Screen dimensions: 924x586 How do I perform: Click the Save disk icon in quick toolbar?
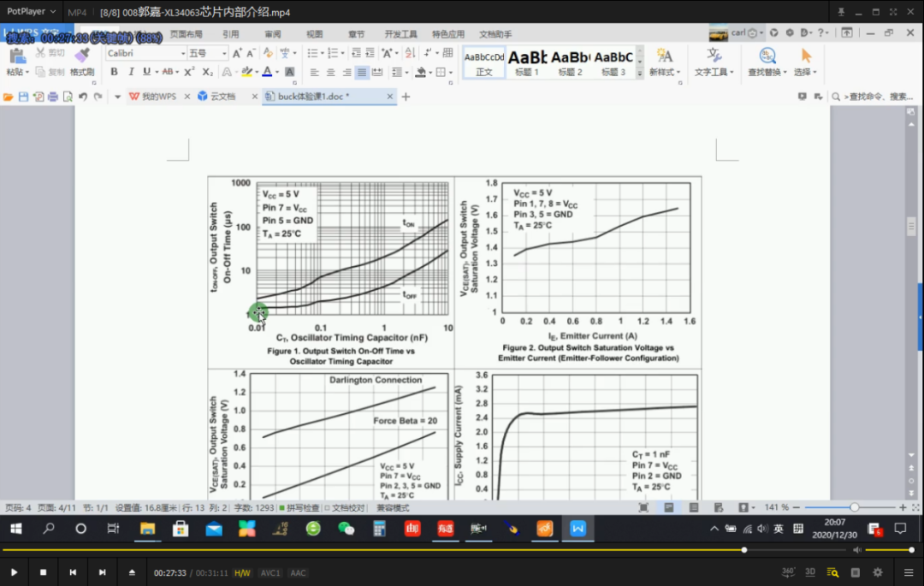pyautogui.click(x=24, y=97)
